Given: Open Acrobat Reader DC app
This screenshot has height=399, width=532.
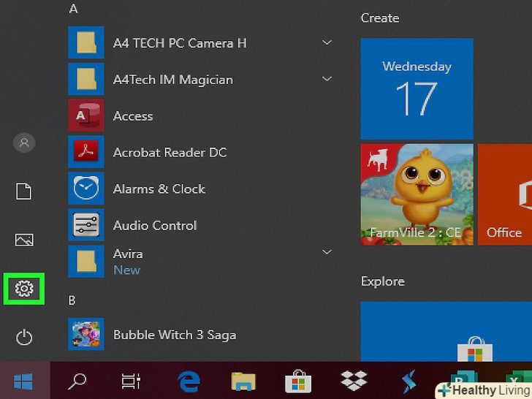Looking at the screenshot, I should (x=170, y=153).
